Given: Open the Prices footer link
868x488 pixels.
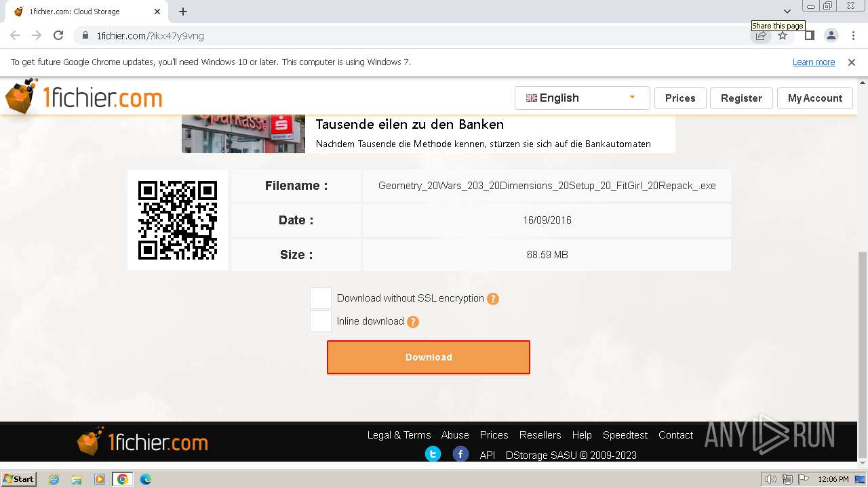Looking at the screenshot, I should click(x=494, y=435).
